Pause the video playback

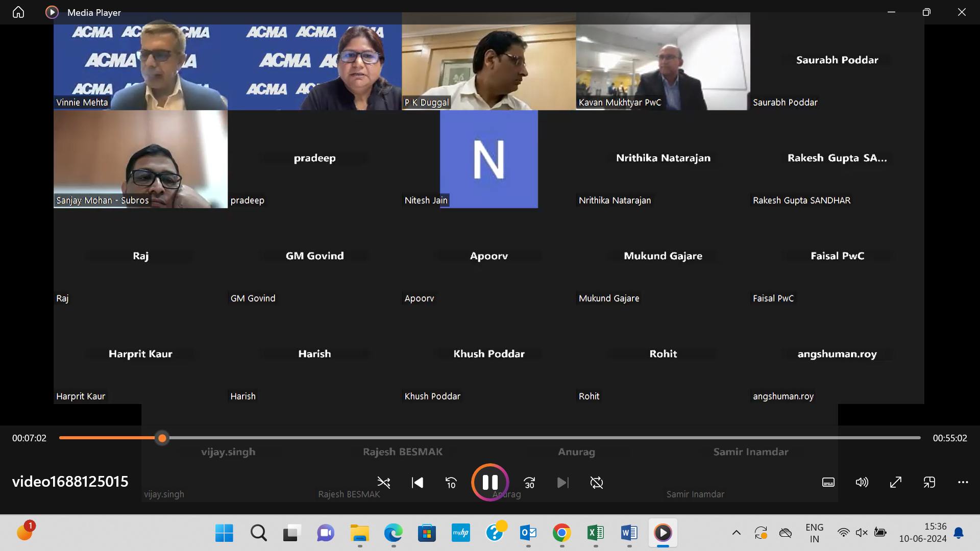click(489, 482)
